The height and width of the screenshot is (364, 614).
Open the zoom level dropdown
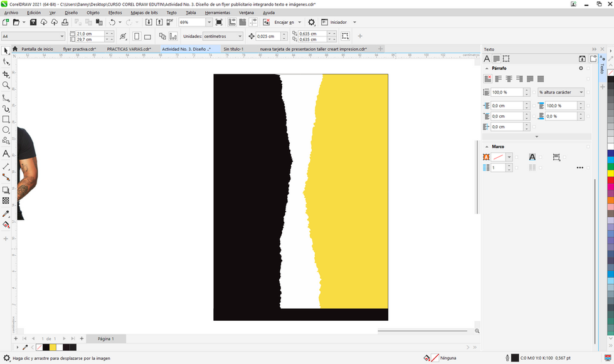point(209,23)
